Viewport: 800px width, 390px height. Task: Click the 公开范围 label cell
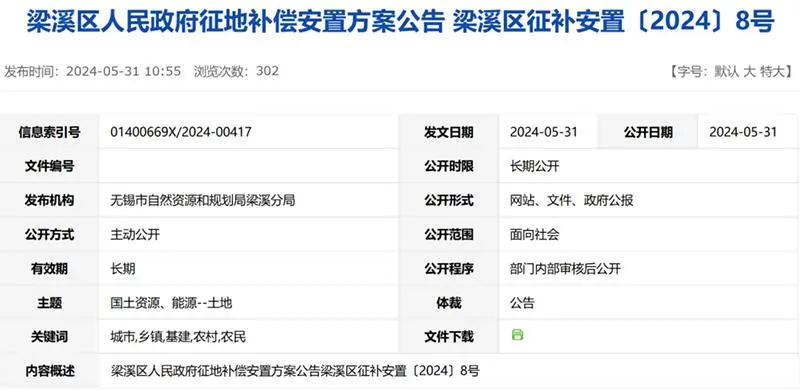[x=449, y=234]
